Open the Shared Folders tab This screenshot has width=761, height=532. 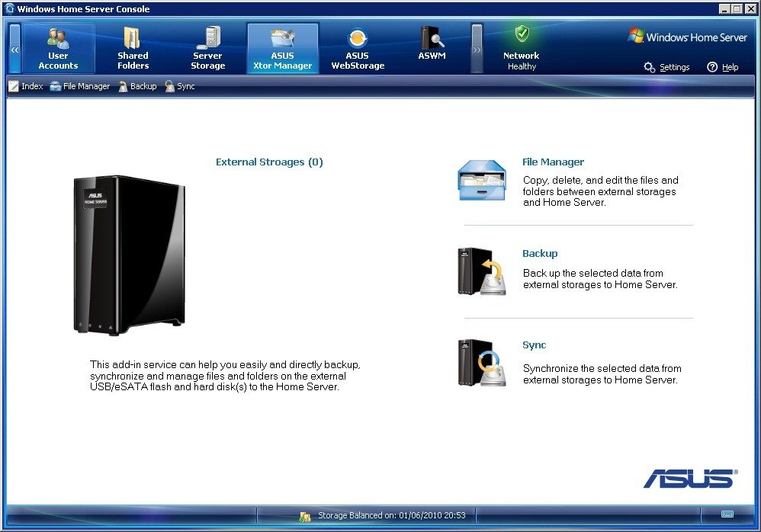coord(133,49)
